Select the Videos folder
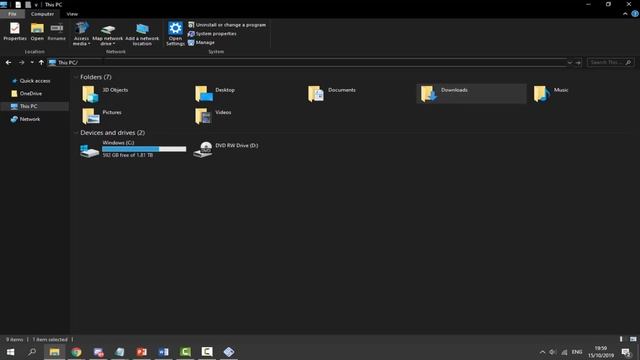640x360 pixels. pyautogui.click(x=213, y=116)
